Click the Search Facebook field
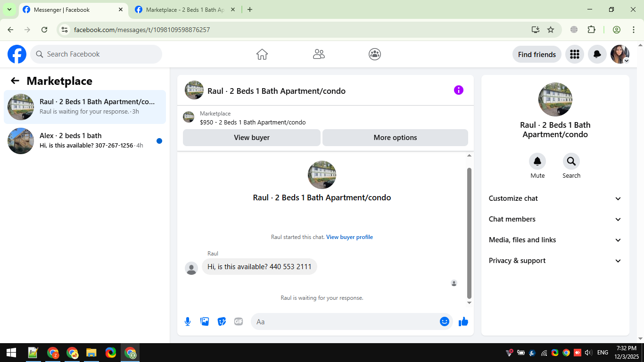This screenshot has width=644, height=362. pyautogui.click(x=96, y=54)
